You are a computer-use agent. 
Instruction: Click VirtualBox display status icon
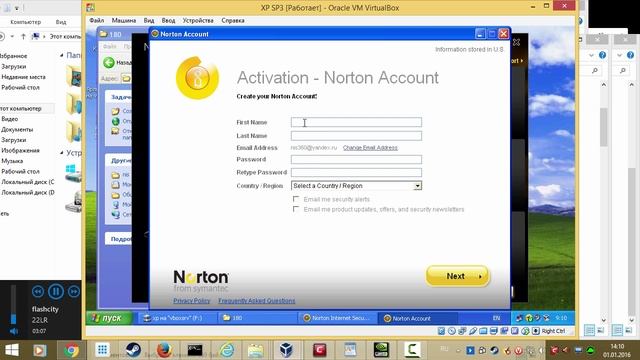tap(494, 331)
